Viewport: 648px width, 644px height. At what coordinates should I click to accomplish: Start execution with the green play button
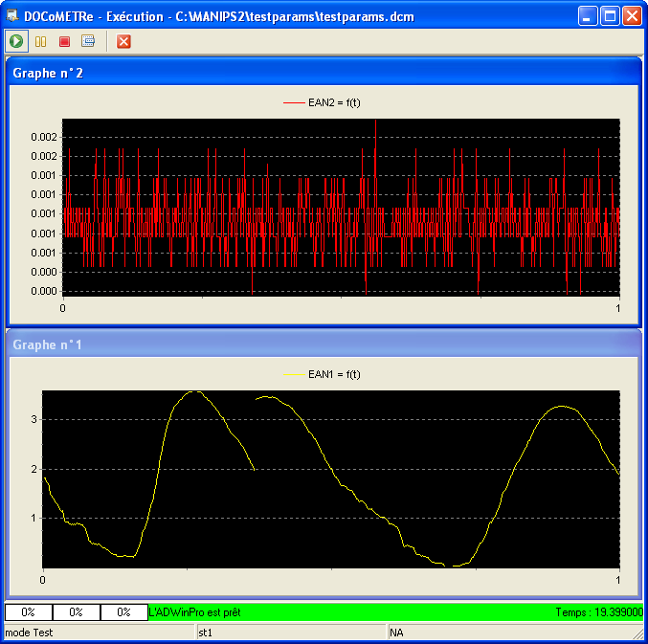coord(16,41)
